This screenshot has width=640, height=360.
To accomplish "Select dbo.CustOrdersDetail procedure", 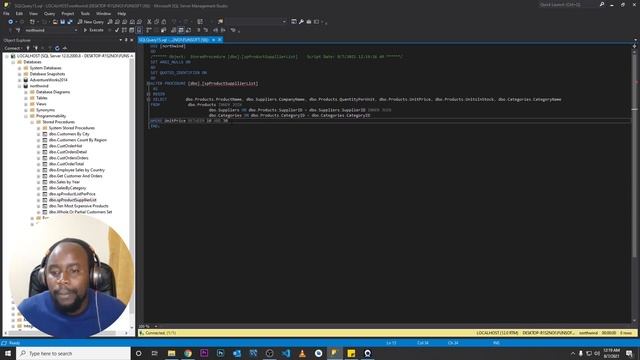I will [68, 152].
